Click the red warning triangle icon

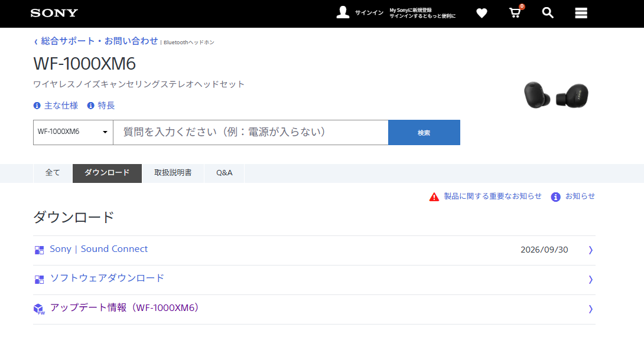(434, 197)
